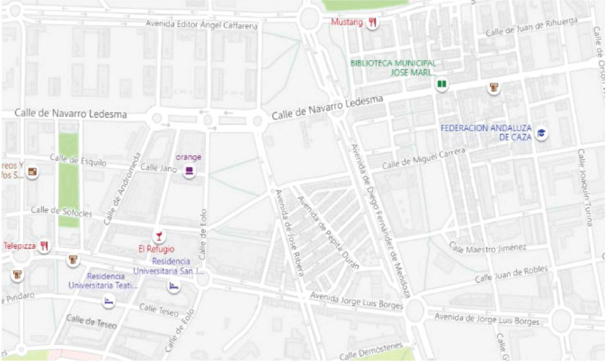Click landmark icon right of Telepizza
This screenshot has height=364, width=607.
[x=73, y=260]
